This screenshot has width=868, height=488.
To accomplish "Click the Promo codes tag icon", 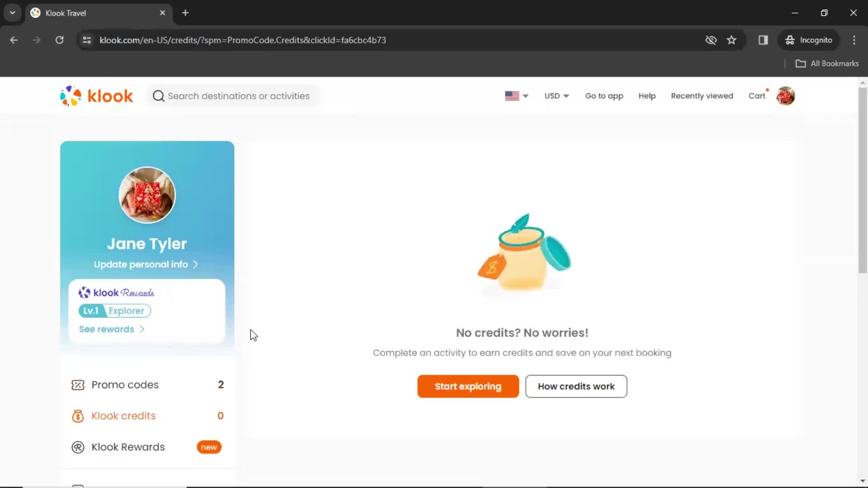I will pyautogui.click(x=77, y=385).
